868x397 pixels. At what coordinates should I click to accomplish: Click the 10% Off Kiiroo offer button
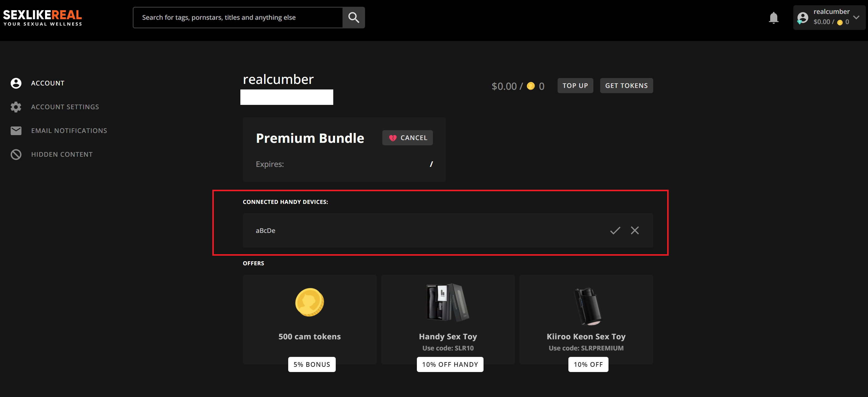[588, 364]
